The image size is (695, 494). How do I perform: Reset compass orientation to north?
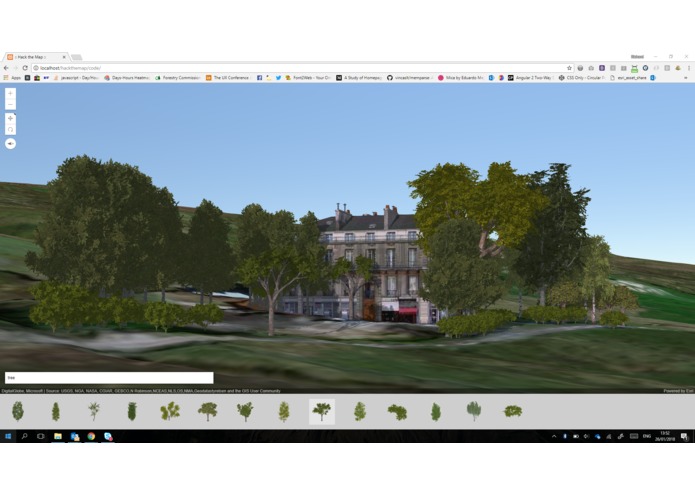click(10, 144)
